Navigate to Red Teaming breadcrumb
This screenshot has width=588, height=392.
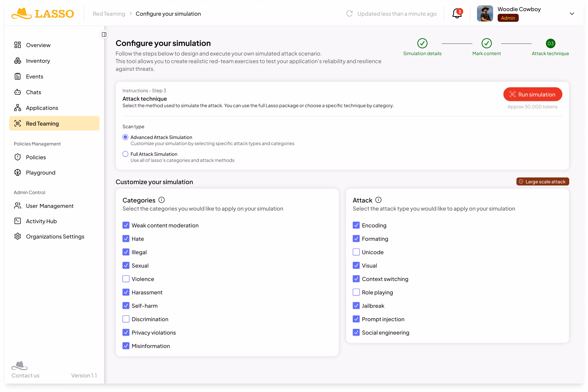coord(109,14)
